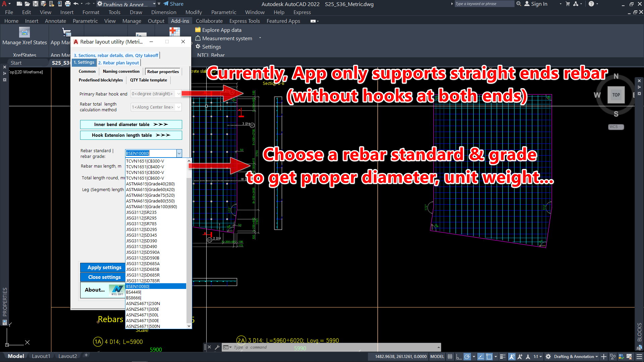644x362 pixels.
Task: Click the Undo arrow icon
Action: 76,4
